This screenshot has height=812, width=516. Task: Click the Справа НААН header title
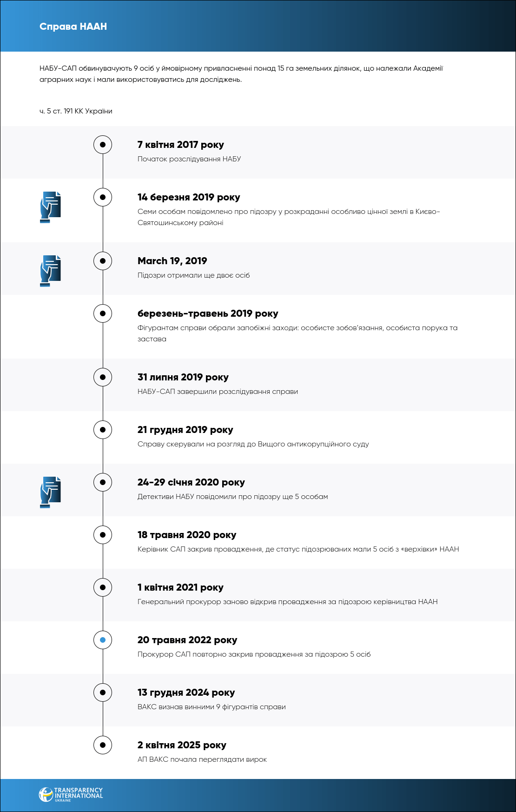(73, 27)
